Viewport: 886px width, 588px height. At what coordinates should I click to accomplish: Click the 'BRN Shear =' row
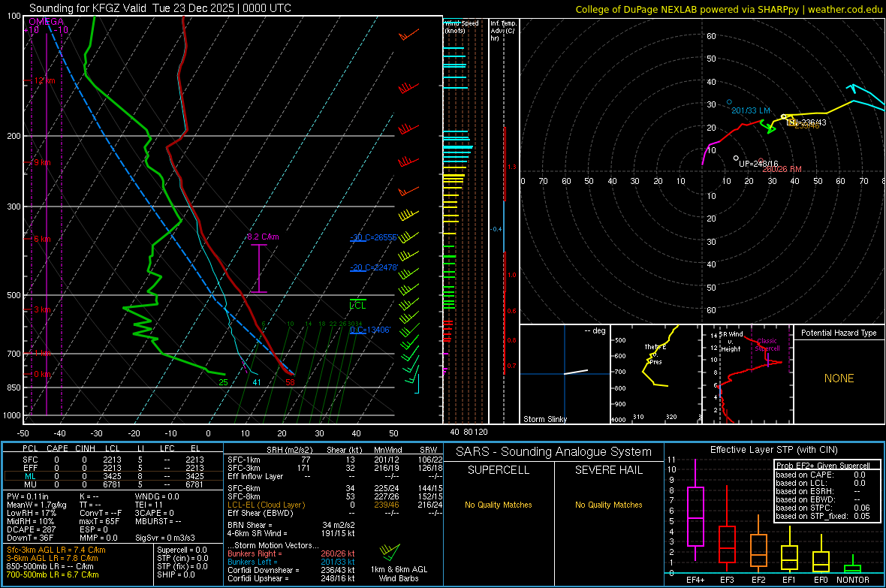pyautogui.click(x=291, y=525)
